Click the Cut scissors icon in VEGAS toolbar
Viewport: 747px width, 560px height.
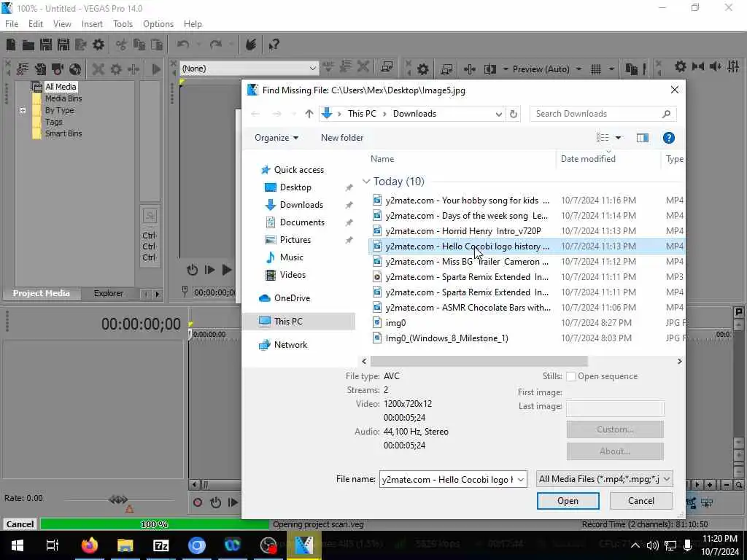click(122, 44)
